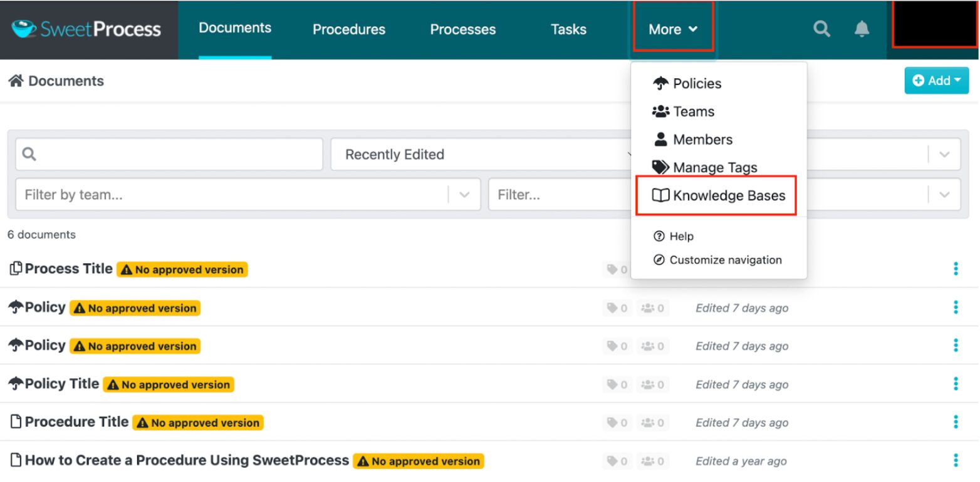This screenshot has width=980, height=482.
Task: Open the Add dropdown button
Action: (x=936, y=81)
